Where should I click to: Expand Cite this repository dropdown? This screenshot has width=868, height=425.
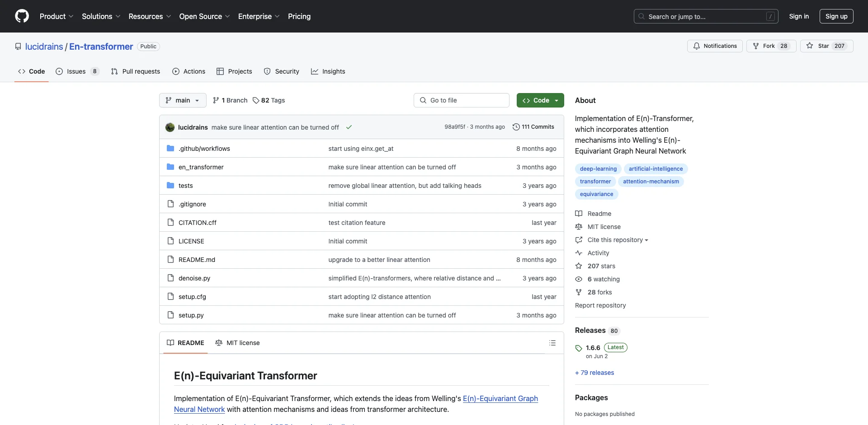pyautogui.click(x=618, y=240)
